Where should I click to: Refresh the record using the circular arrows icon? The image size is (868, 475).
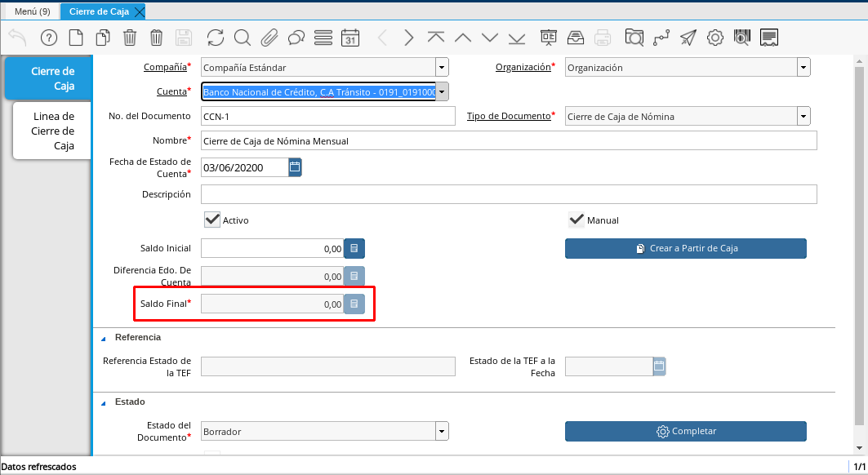215,38
